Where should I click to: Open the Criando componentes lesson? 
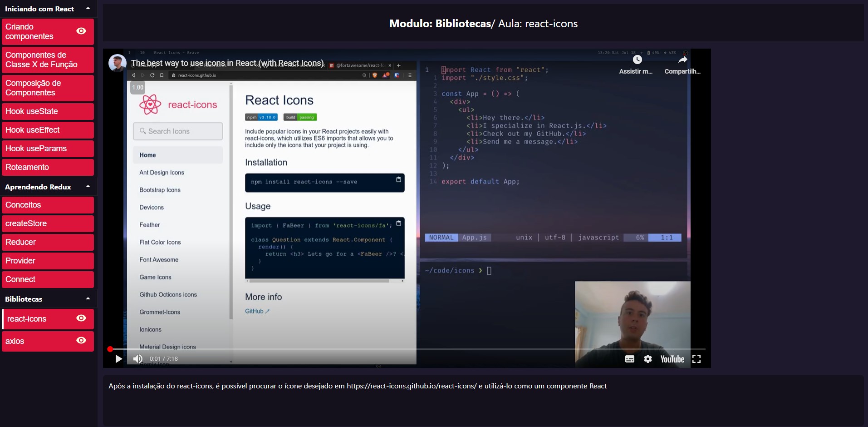point(48,32)
